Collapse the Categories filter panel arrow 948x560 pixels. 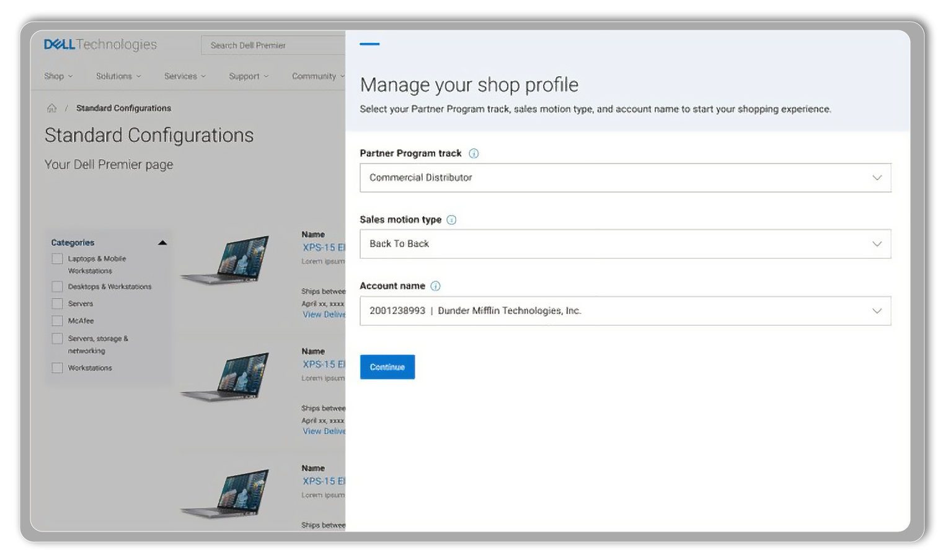pos(162,243)
